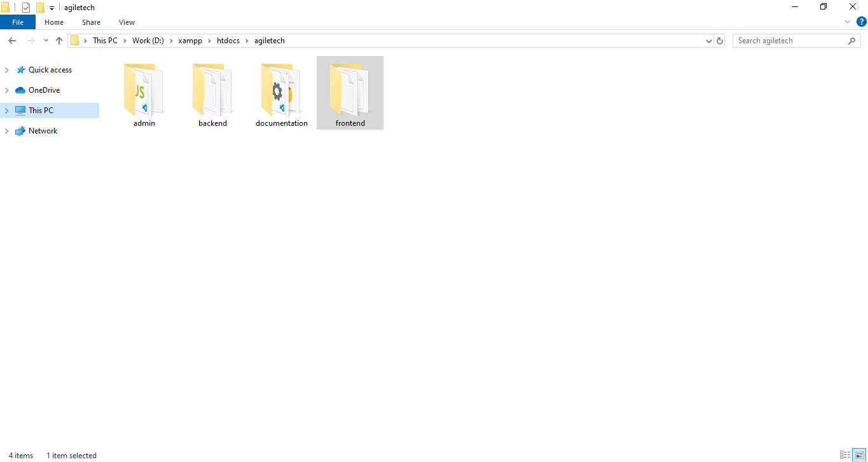Select Quick access in navigation pane
The image size is (868, 462).
pos(50,70)
